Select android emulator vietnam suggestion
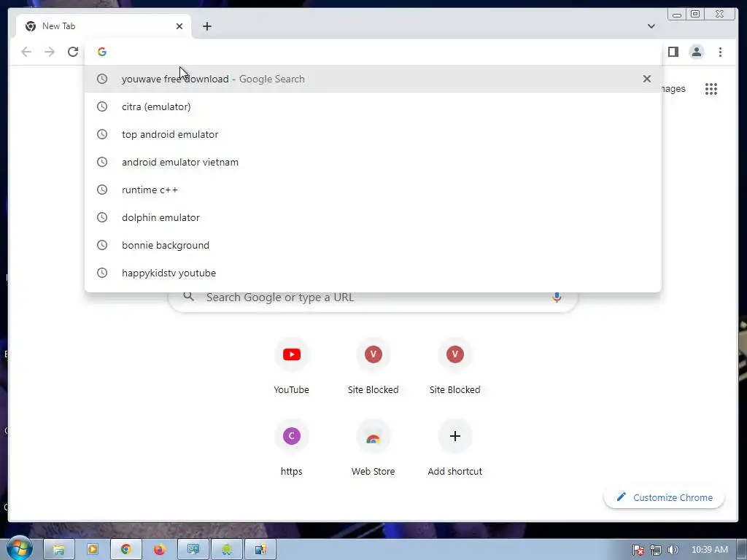The width and height of the screenshot is (747, 560). [373, 162]
